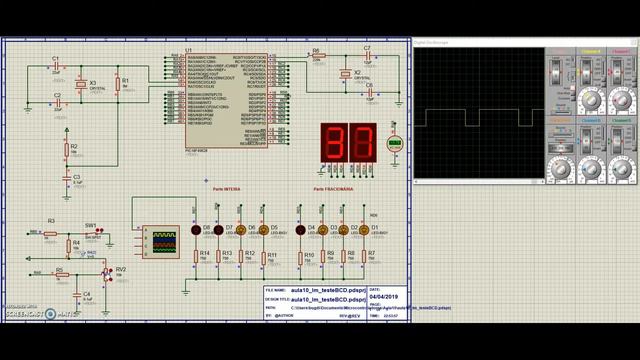
Task: Click capacitor C2 in the schematic
Action: [x=58, y=103]
